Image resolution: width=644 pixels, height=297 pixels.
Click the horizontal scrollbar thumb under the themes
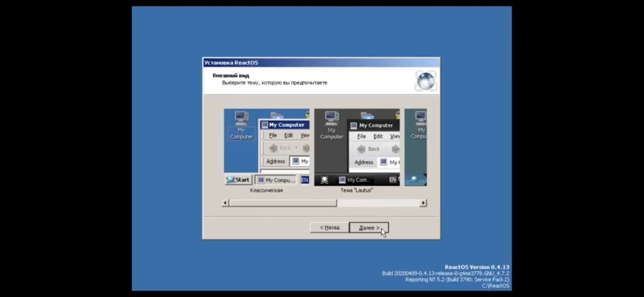click(283, 203)
